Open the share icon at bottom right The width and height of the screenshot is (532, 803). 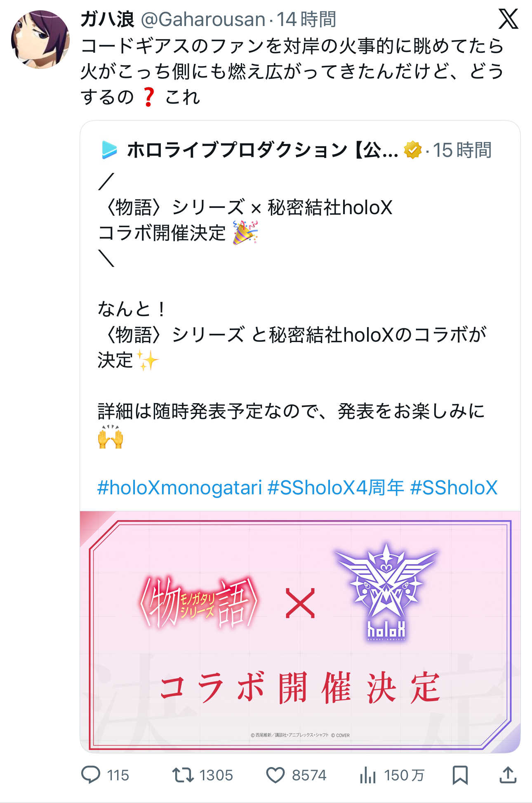pos(508,775)
